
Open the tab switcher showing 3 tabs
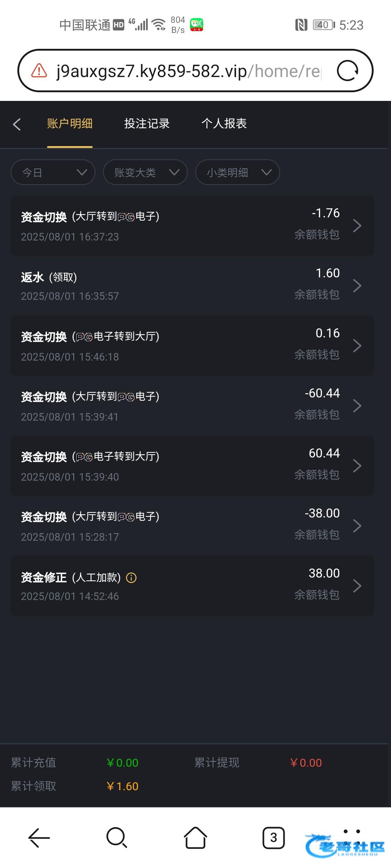274,837
